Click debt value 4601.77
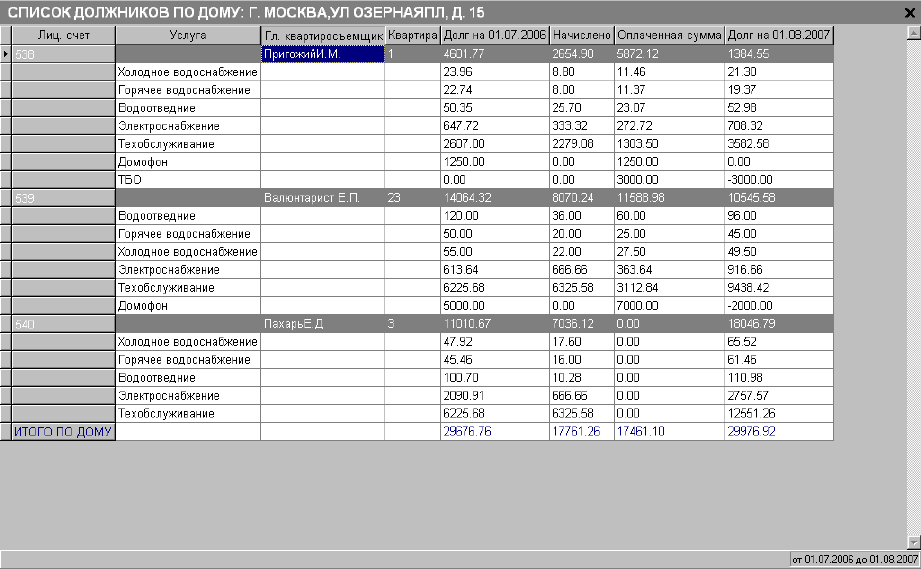The height and width of the screenshot is (569, 921). pyautogui.click(x=495, y=54)
